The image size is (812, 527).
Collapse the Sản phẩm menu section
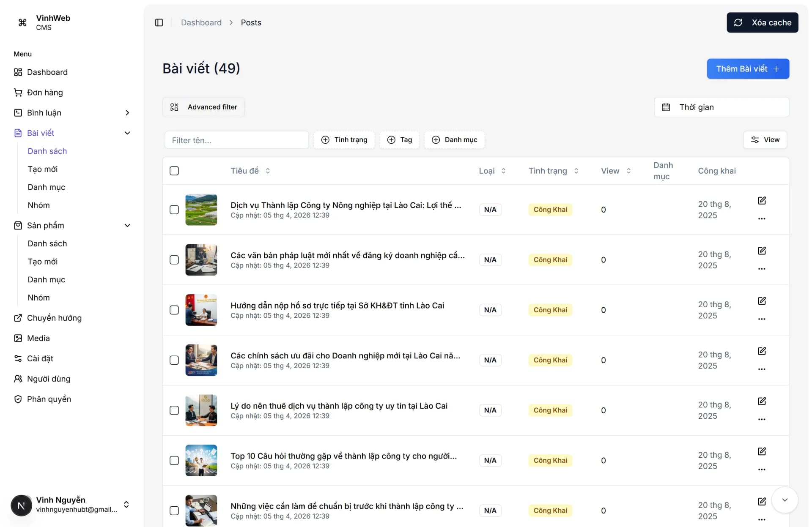coord(127,225)
